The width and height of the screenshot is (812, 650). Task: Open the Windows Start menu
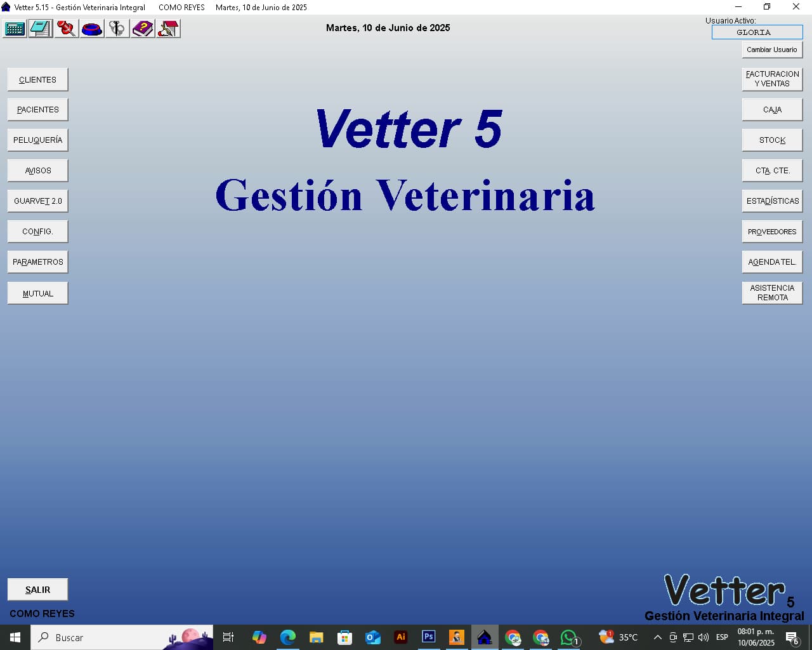[15, 637]
